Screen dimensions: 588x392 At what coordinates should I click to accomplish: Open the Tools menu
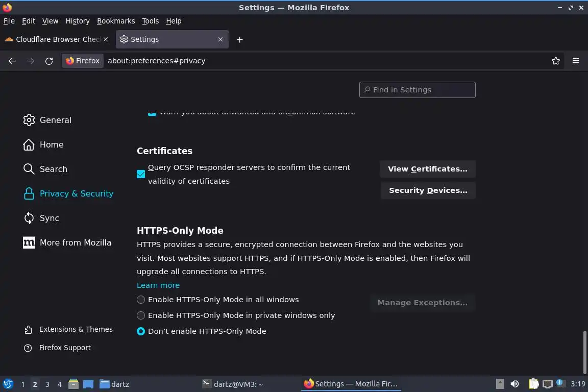(x=151, y=21)
